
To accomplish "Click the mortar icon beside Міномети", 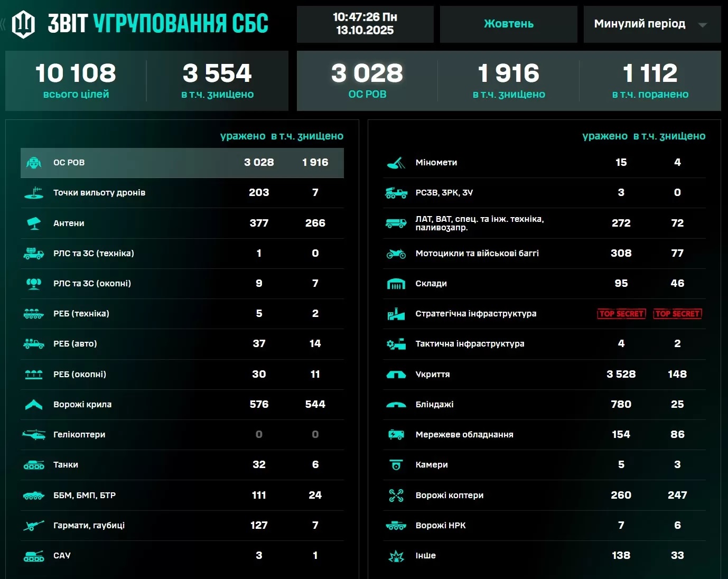I will [396, 163].
